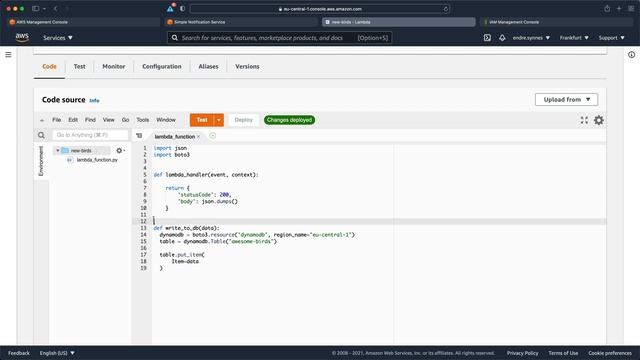Open Cookie preferences in the footer
Image resolution: width=640 pixels, height=360 pixels.
click(x=610, y=353)
